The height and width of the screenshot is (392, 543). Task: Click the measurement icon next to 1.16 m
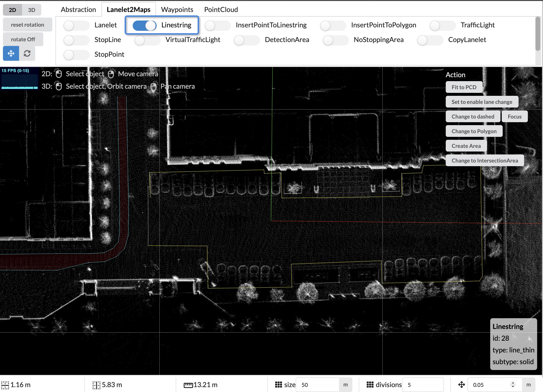pos(5,384)
